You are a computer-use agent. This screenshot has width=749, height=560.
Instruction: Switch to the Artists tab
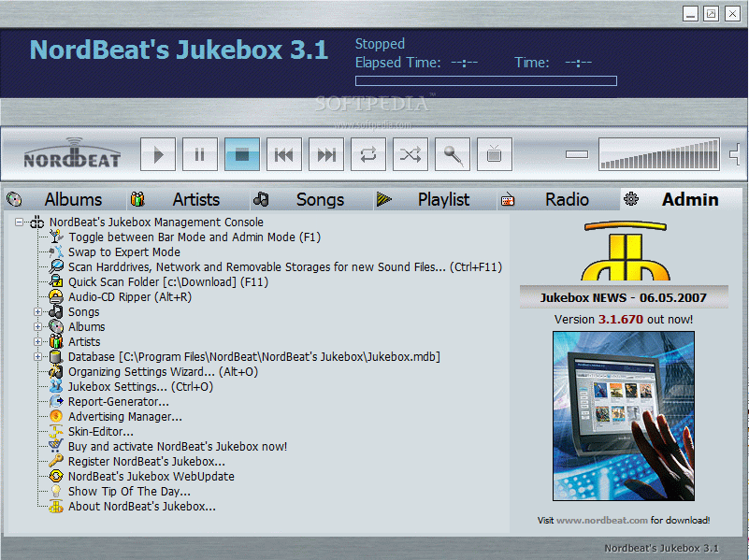click(x=189, y=199)
